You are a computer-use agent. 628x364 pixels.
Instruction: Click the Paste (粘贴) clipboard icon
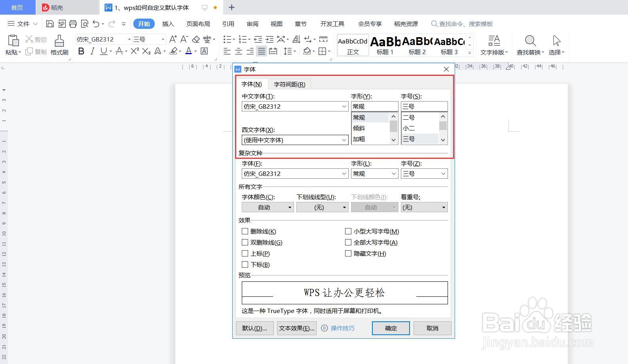coord(13,41)
